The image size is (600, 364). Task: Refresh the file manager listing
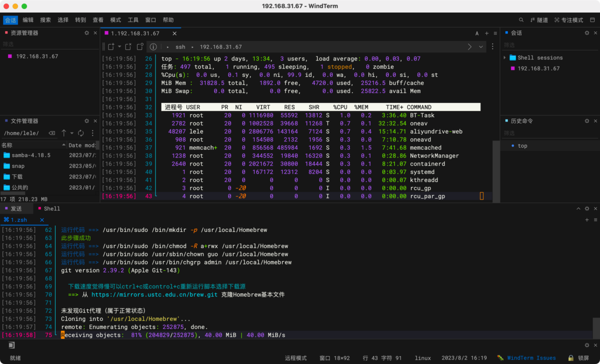pos(80,133)
